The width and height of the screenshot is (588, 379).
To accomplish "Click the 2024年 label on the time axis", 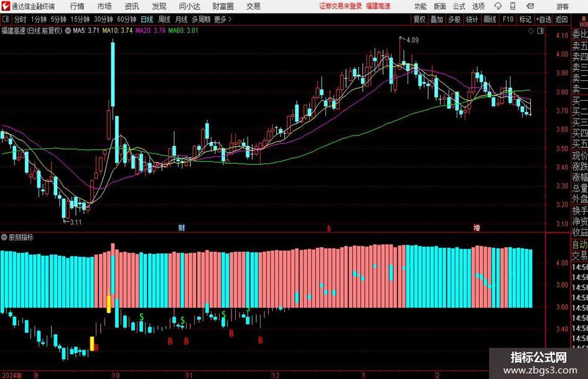I will tap(12, 375).
